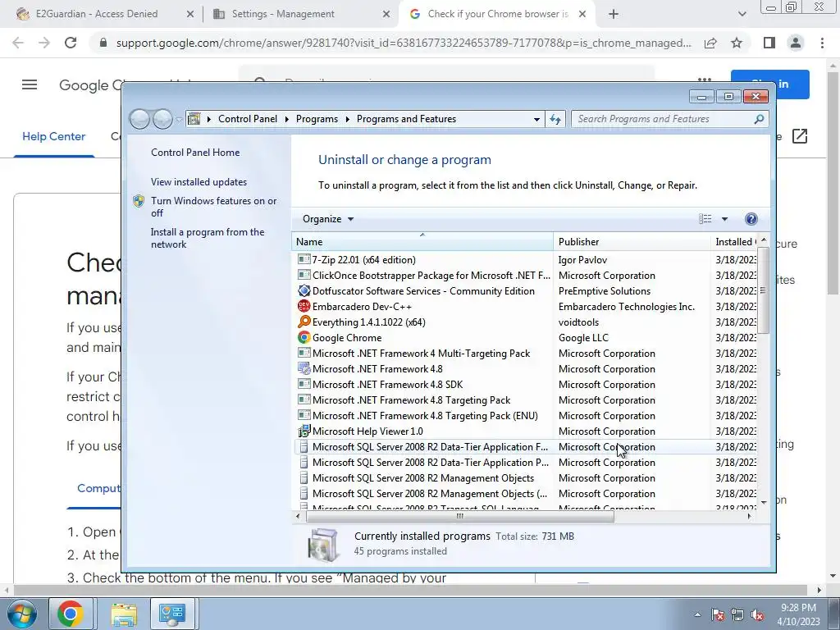This screenshot has height=630, width=840.
Task: Share this page via Chrome share icon
Action: (710, 43)
